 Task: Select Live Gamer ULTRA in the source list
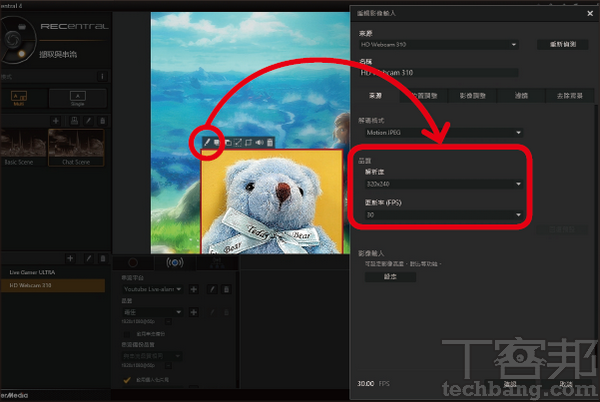(53, 272)
